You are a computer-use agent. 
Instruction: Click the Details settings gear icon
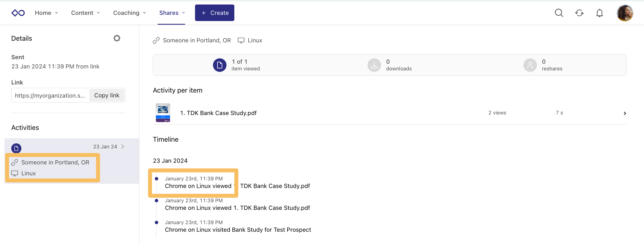point(117,38)
